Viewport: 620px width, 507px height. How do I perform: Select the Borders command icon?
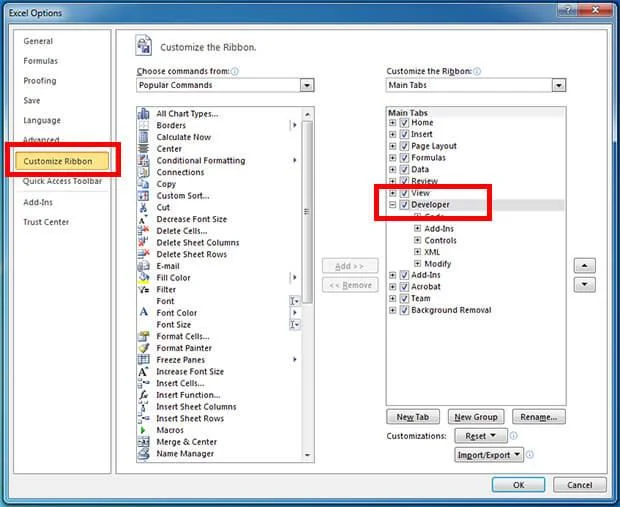pos(143,125)
